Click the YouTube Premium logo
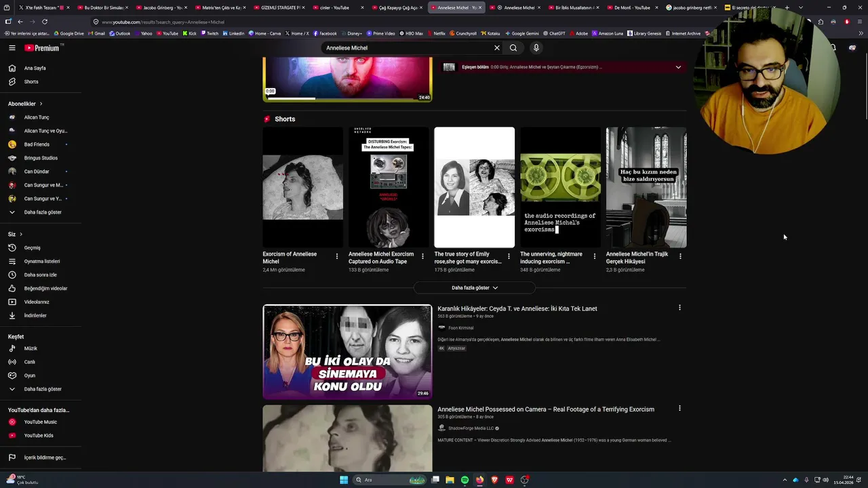Viewport: 868px width, 488px height. pyautogui.click(x=43, y=47)
